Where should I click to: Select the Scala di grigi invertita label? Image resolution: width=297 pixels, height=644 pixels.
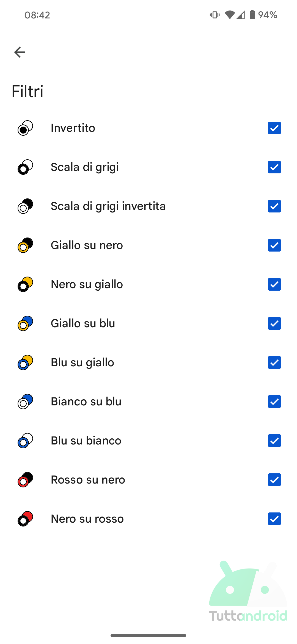pos(108,206)
